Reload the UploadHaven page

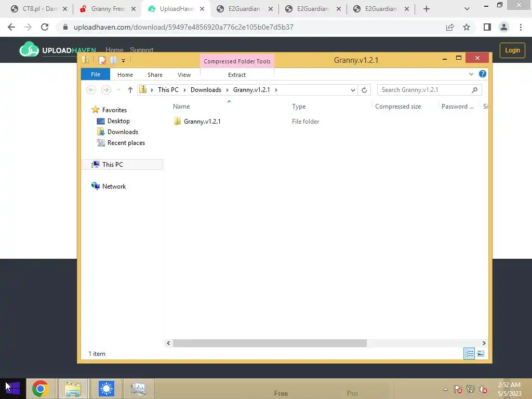pos(45,27)
